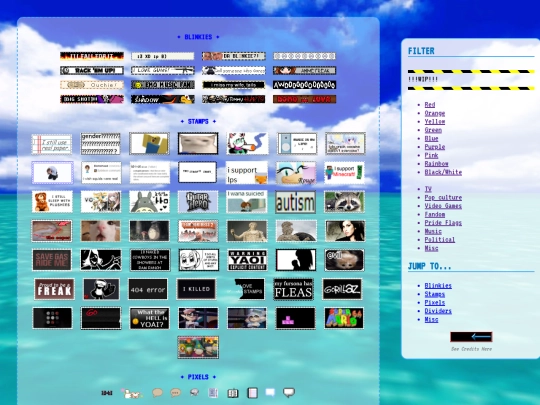
Task: Select the Amy Winehouse portrait stamp
Action: [345, 231]
